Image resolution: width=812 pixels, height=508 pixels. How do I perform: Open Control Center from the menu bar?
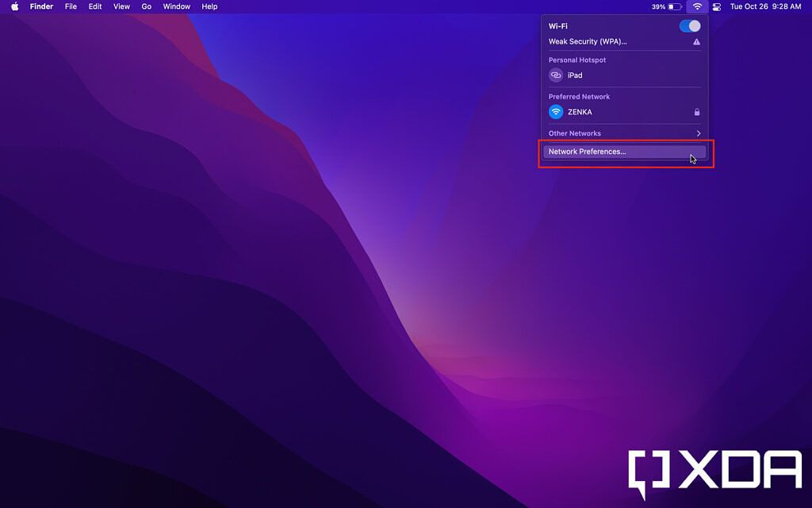[x=716, y=6]
